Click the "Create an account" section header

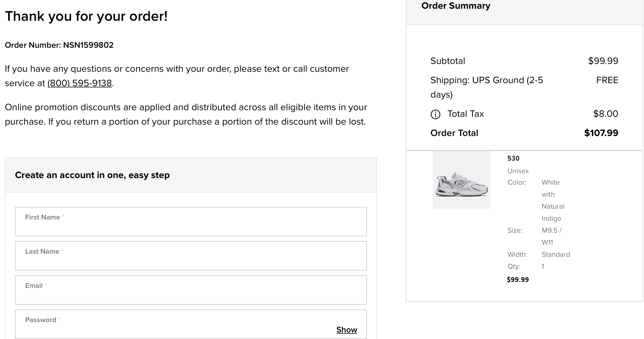92,175
